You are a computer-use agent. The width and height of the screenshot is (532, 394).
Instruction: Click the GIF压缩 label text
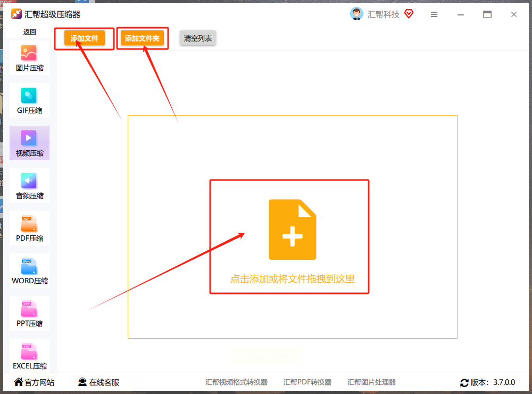coord(29,110)
